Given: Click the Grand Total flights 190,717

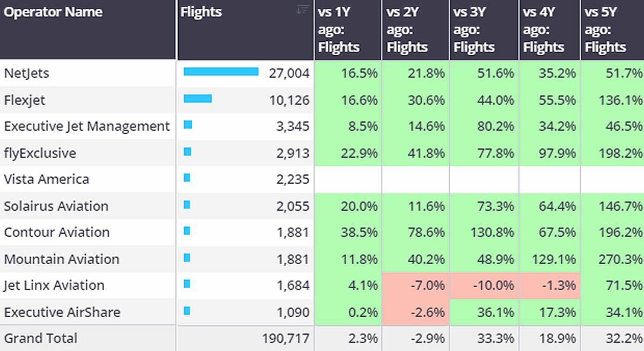Looking at the screenshot, I should click(x=286, y=339).
